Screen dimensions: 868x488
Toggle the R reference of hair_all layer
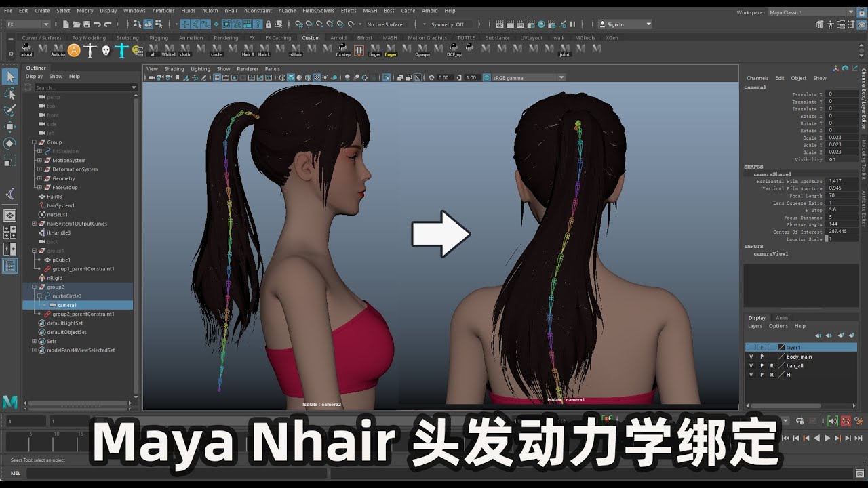772,365
